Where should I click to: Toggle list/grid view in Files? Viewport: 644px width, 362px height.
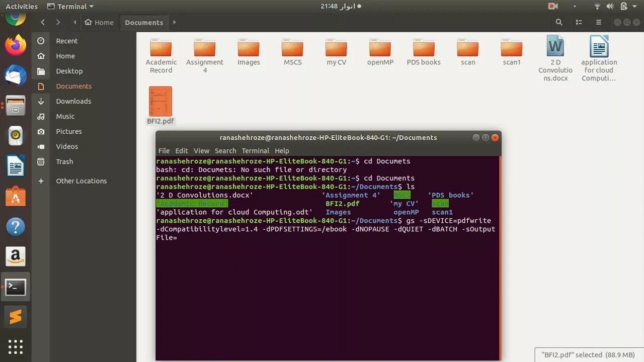pos(579,22)
